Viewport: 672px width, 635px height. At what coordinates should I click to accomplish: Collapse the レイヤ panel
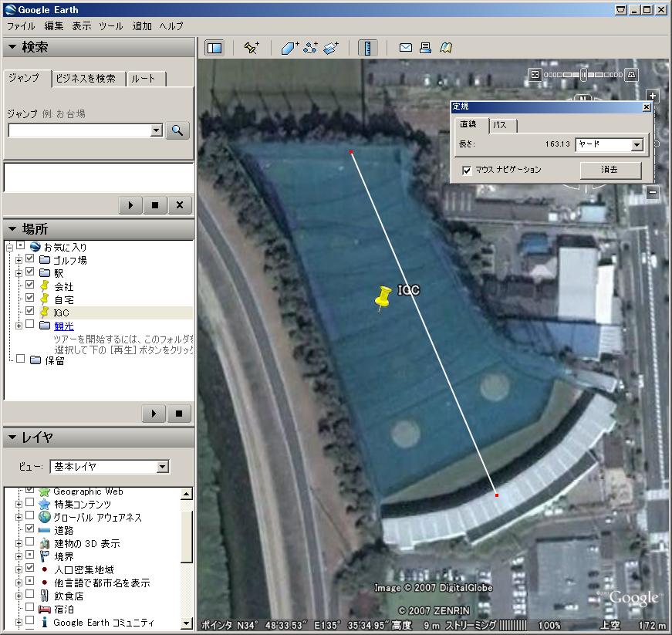pos(12,437)
